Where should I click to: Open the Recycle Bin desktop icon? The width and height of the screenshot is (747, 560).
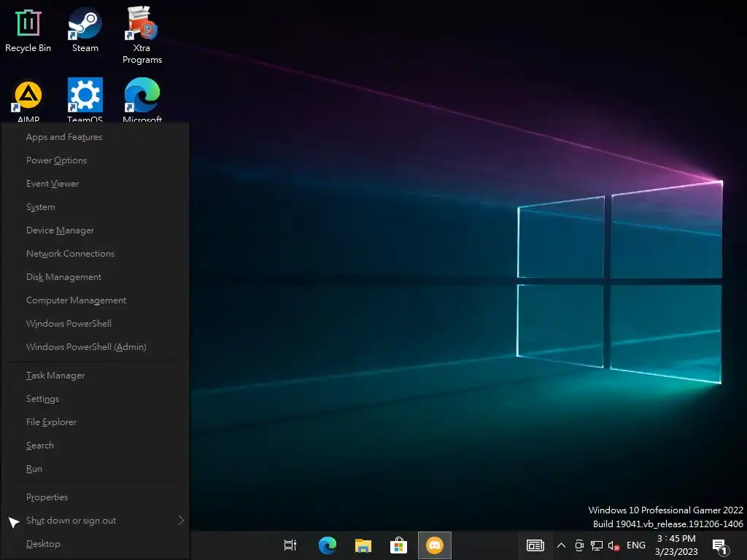(x=28, y=30)
